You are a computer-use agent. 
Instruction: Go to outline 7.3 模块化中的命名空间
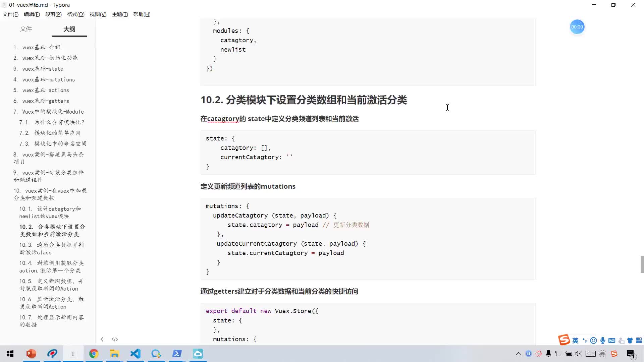53,144
